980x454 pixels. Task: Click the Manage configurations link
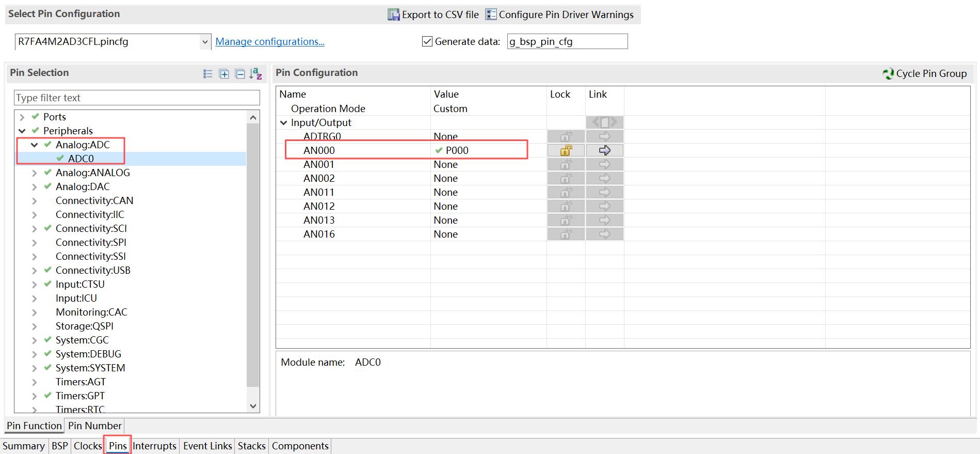point(270,41)
